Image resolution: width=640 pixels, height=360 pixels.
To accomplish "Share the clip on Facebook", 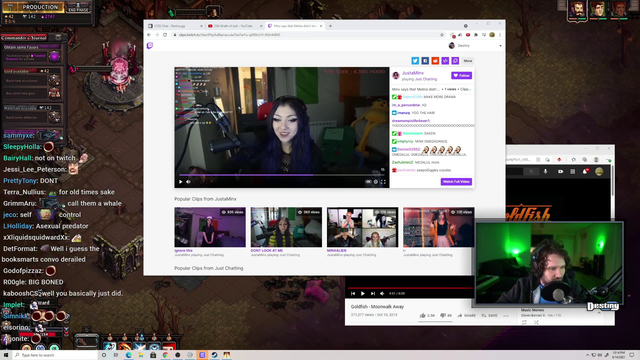I will 425,61.
